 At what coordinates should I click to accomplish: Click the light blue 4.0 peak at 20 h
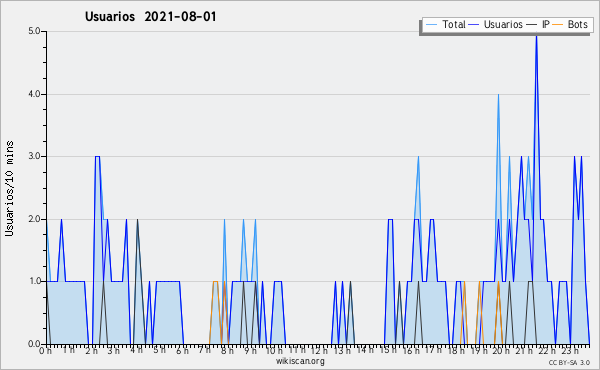tap(498, 95)
